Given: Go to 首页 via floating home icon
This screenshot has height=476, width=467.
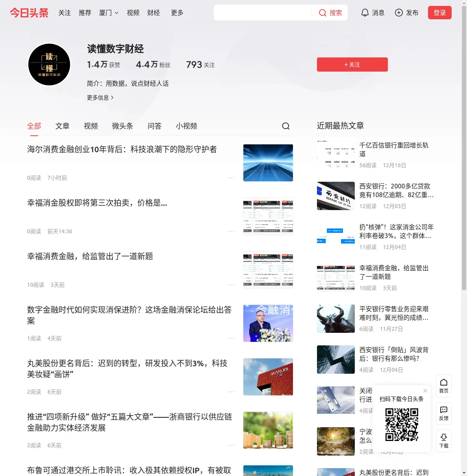Looking at the screenshot, I should 444,386.
